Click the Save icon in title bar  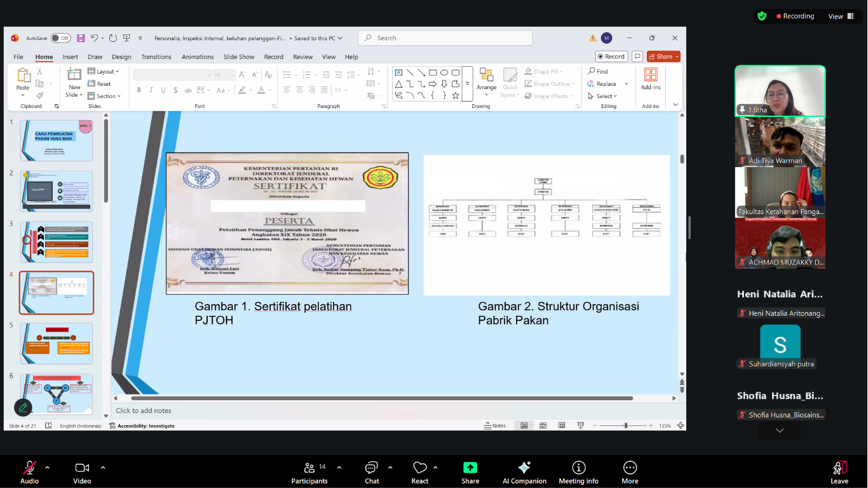tap(81, 38)
